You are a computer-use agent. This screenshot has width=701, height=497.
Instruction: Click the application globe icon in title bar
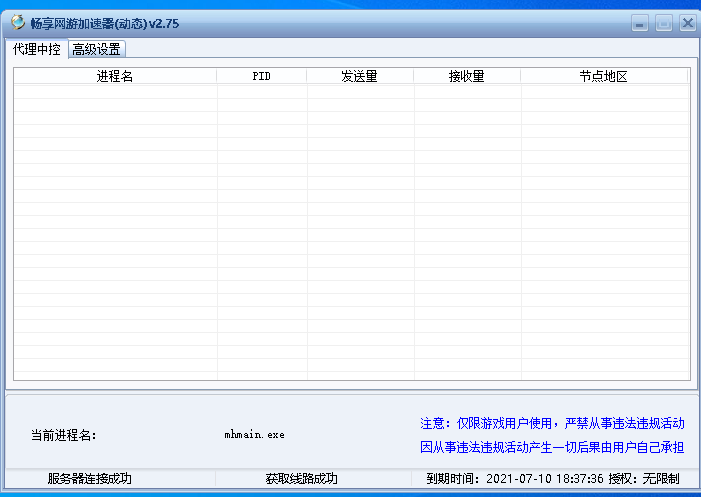(18, 22)
